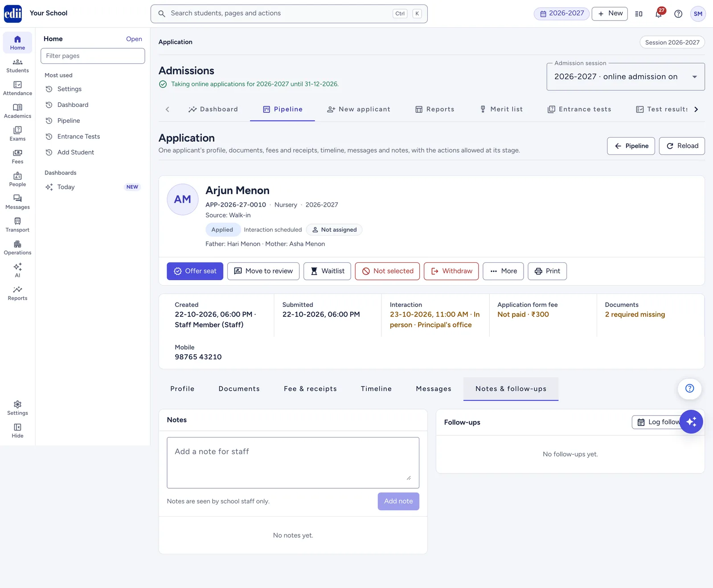This screenshot has width=713, height=588.
Task: Open the notifications bell
Action: (x=659, y=13)
